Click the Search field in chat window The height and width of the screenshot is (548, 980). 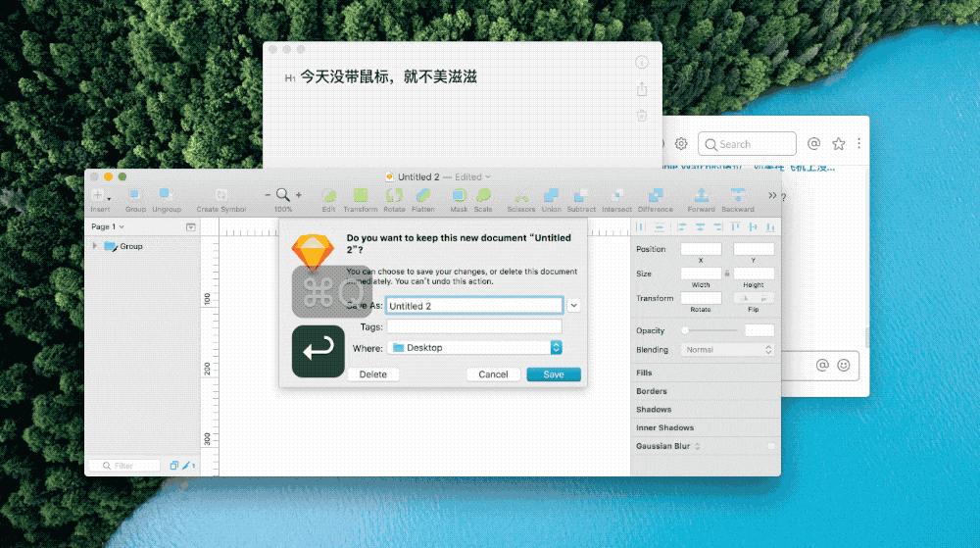747,144
